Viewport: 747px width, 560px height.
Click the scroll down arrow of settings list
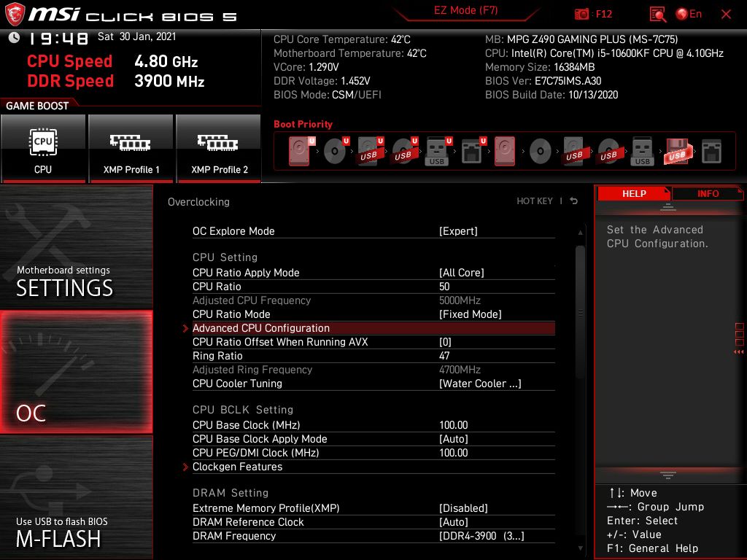pyautogui.click(x=580, y=548)
